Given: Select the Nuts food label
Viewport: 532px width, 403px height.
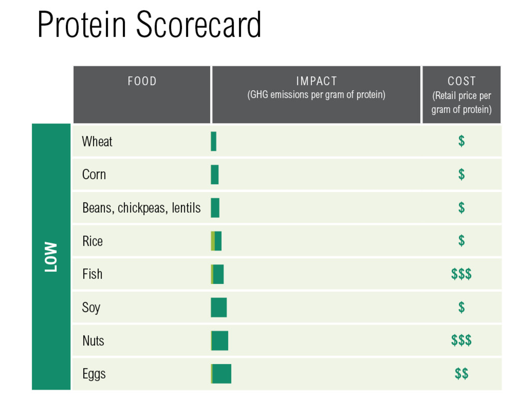Looking at the screenshot, I should [x=93, y=341].
